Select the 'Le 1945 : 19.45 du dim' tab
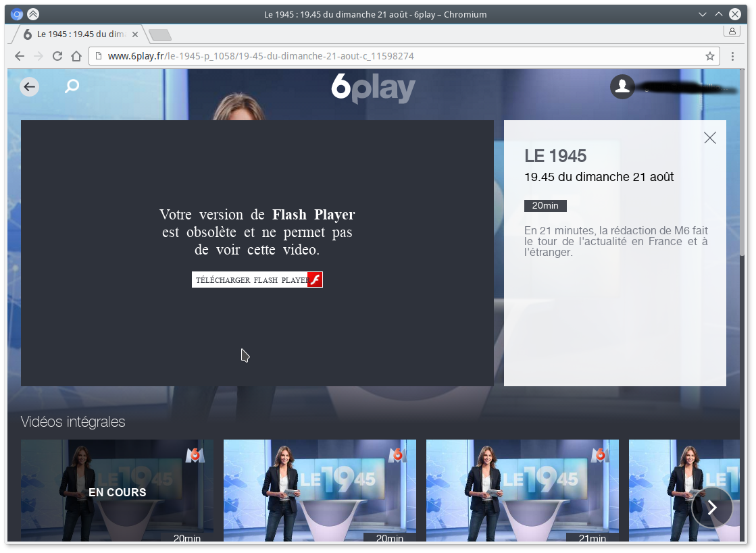 pos(80,34)
